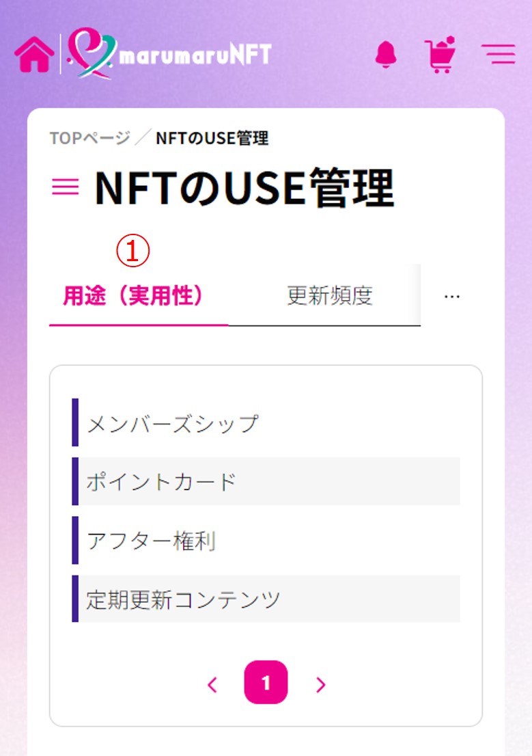Image resolution: width=532 pixels, height=756 pixels.
Task: Open the shopping cart icon
Action: click(440, 55)
